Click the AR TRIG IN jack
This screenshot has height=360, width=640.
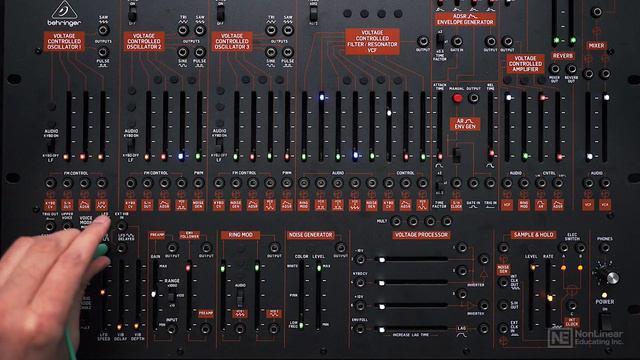pos(490,183)
